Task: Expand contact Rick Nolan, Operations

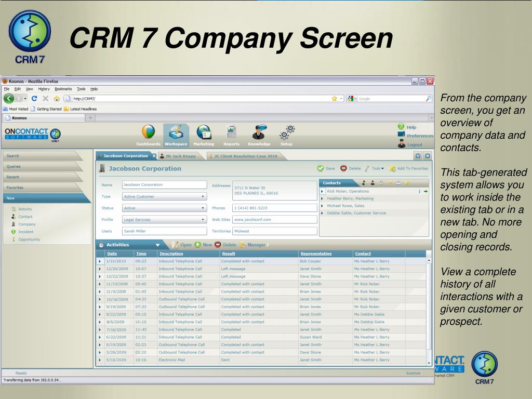Action: point(322,191)
